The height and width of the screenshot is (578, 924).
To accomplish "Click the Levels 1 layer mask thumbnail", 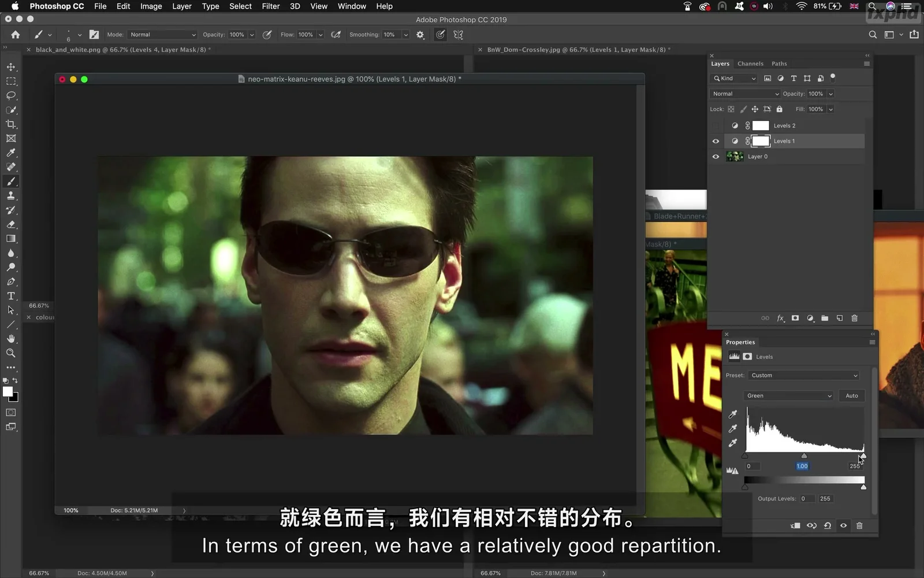I will [761, 141].
